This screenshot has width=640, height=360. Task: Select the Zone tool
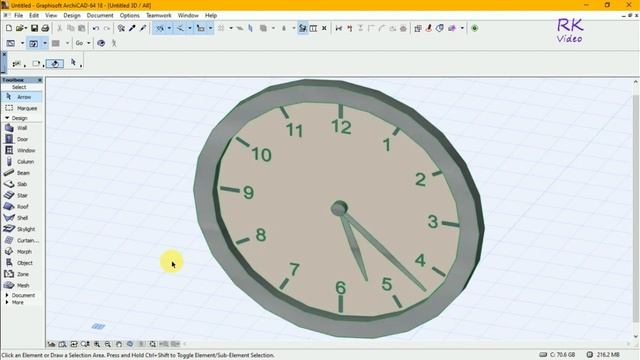22,274
